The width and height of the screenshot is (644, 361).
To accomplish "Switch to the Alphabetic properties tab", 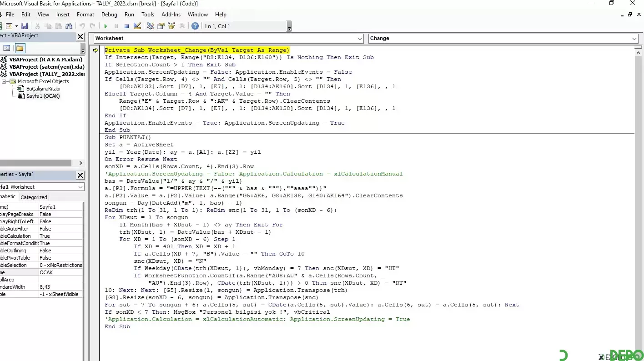I will point(8,197).
